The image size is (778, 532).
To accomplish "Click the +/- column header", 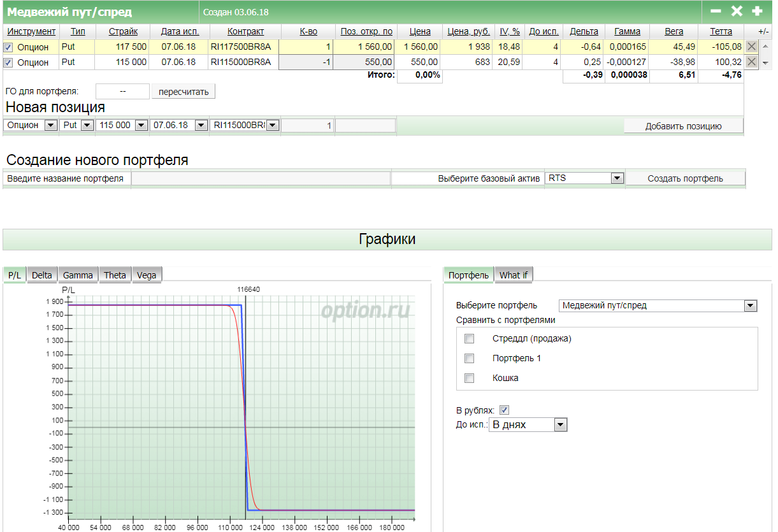I will click(x=763, y=31).
